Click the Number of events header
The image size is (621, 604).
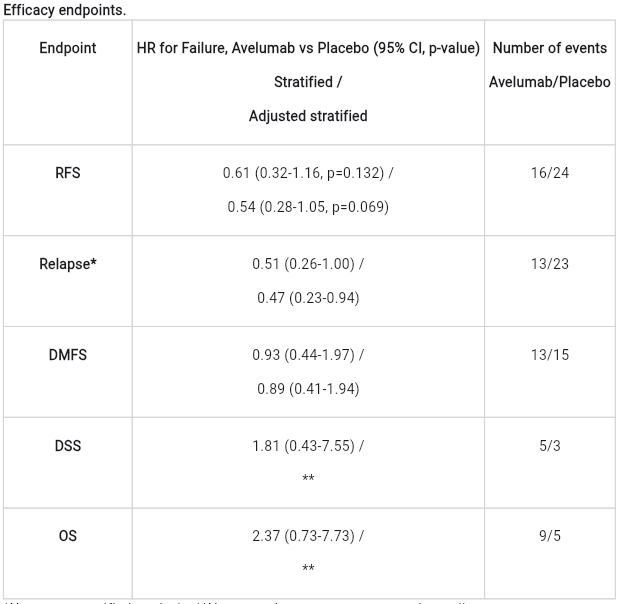coord(550,48)
